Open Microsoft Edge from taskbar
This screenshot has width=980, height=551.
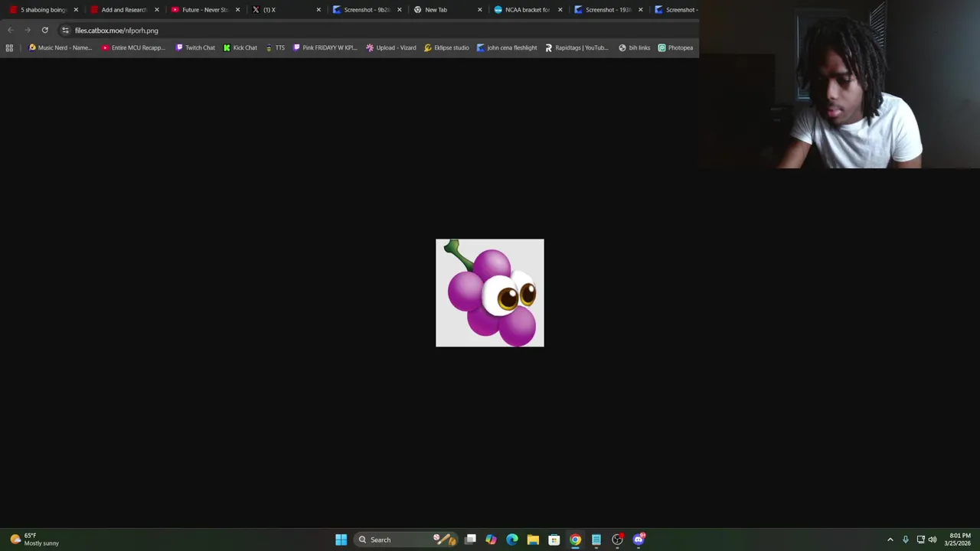point(512,540)
